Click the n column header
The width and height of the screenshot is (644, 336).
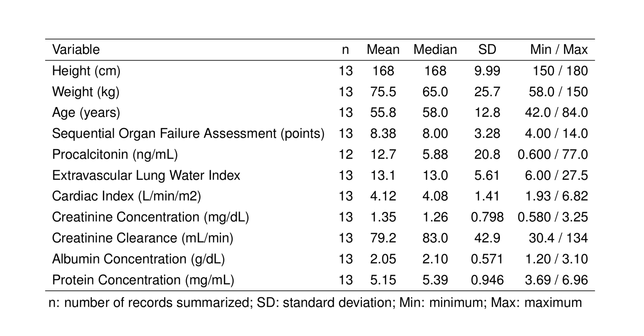345,50
